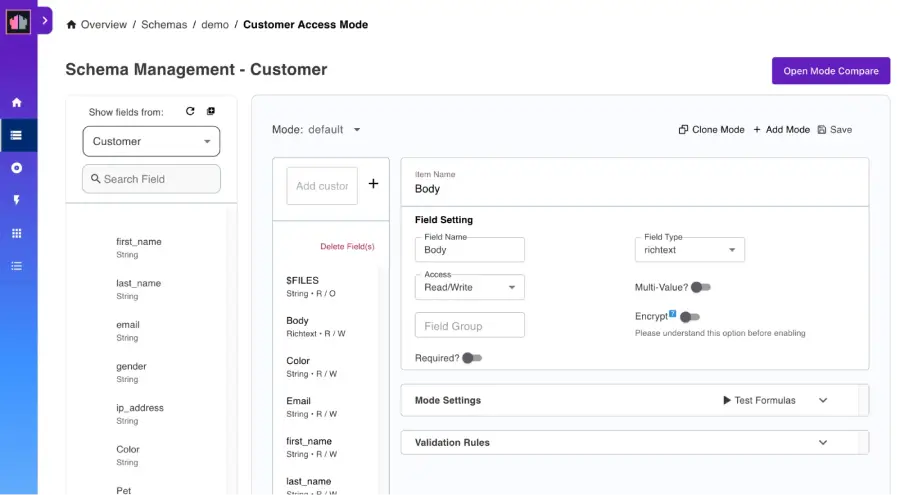This screenshot has height=495, width=900.
Task: Open the circular record icon in sidebar
Action: click(x=17, y=168)
